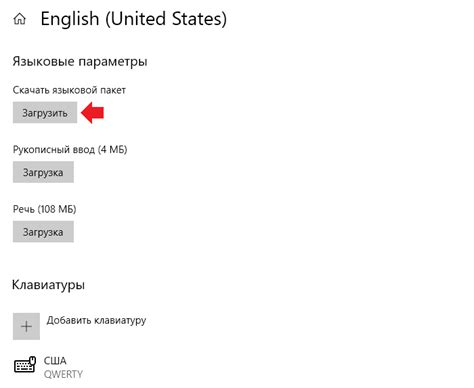This screenshot has height=388, width=474.
Task: Click the Языковые параметры heading
Action: click(x=80, y=62)
